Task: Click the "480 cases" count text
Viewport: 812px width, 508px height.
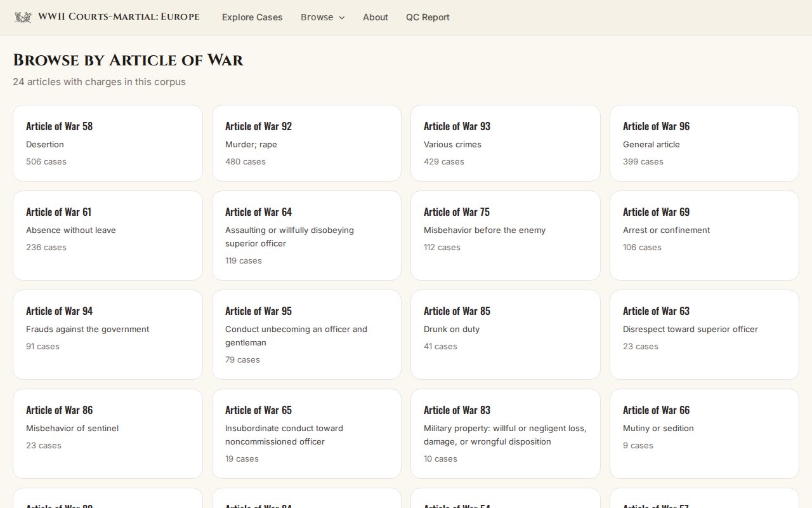Action: pyautogui.click(x=246, y=162)
